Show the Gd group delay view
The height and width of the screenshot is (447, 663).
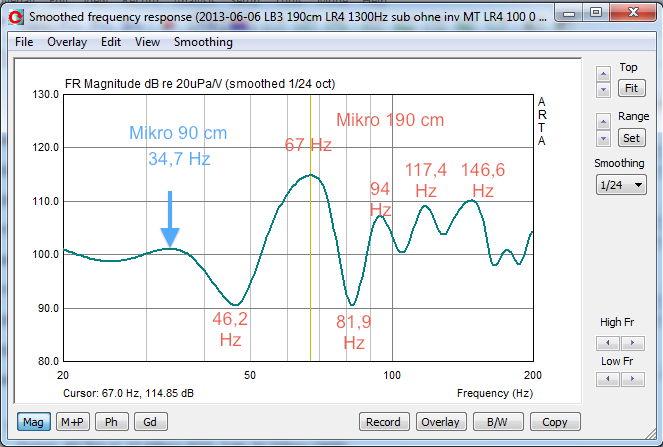point(149,422)
